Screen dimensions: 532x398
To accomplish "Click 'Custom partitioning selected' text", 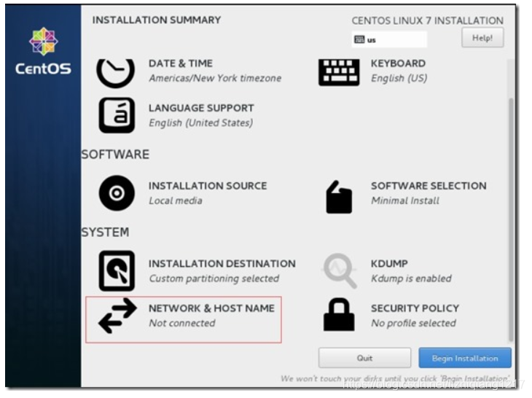I will 214,278.
